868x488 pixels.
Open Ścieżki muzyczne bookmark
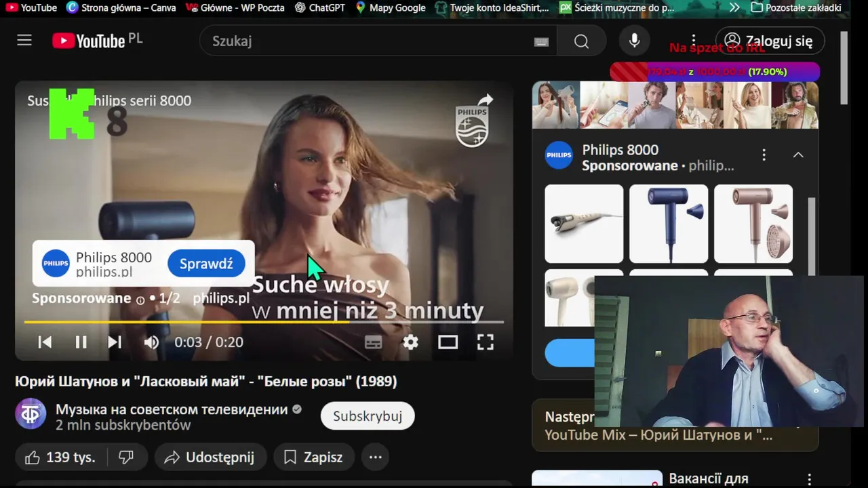pos(617,7)
